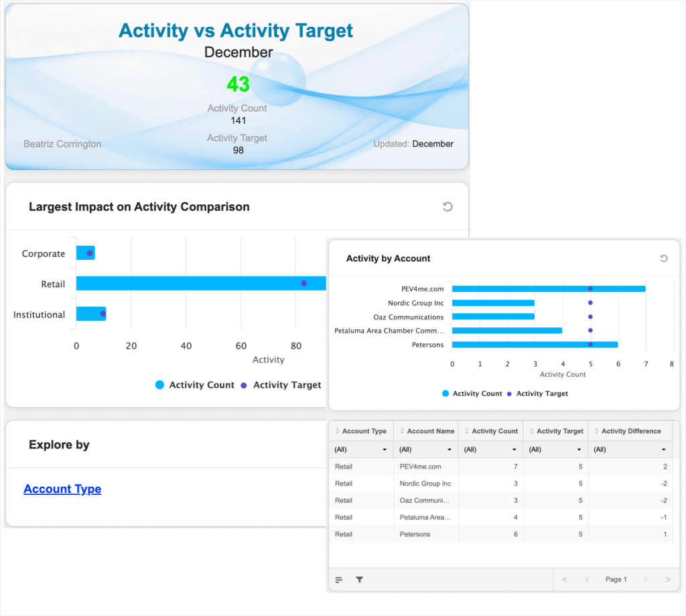Click the funnel filter icon below the table
This screenshot has width=686, height=616.
tap(359, 580)
